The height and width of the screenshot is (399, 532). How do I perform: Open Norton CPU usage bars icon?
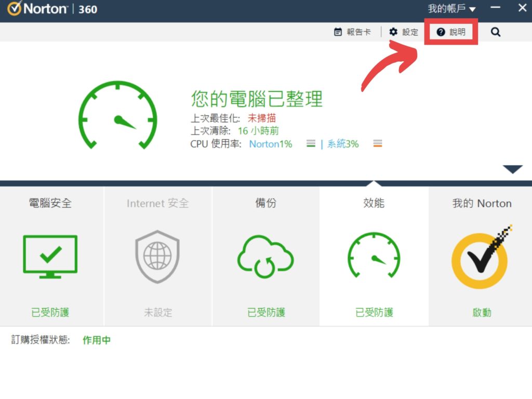point(311,143)
